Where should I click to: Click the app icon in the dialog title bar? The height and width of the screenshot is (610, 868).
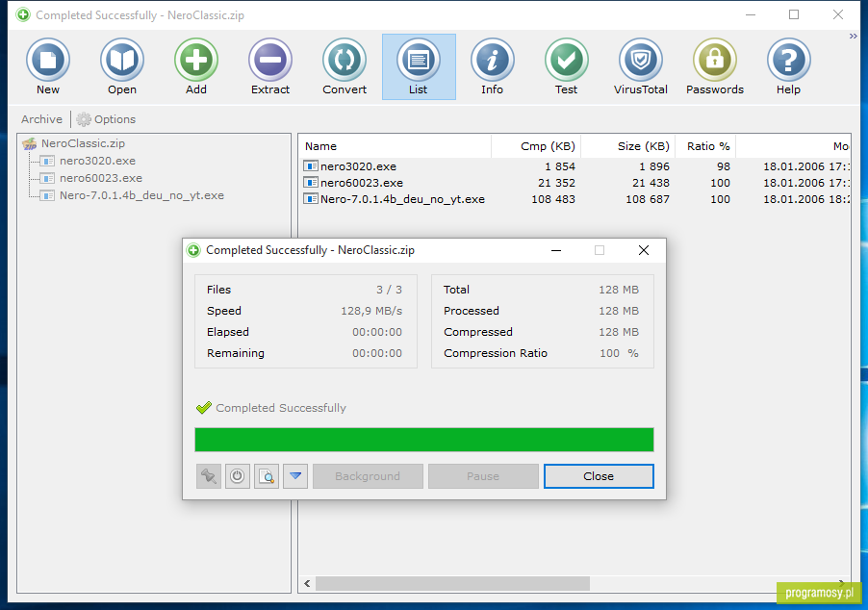point(193,250)
